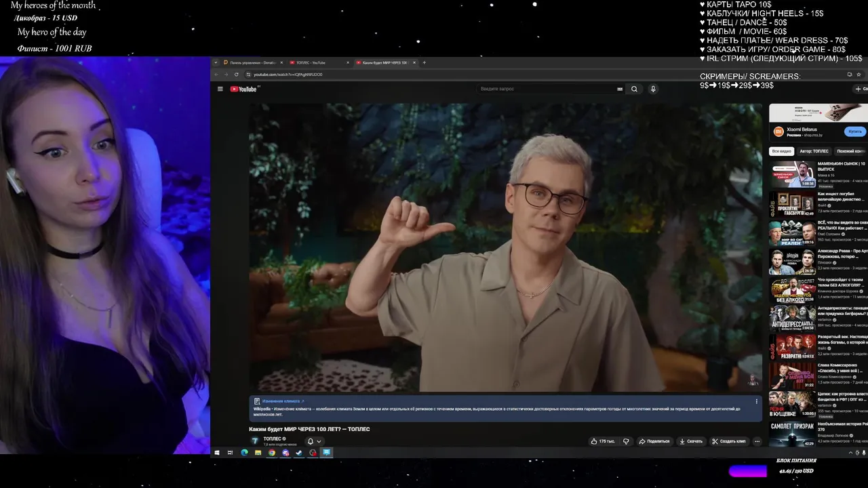Bookmark the page with the star icon

click(x=859, y=75)
